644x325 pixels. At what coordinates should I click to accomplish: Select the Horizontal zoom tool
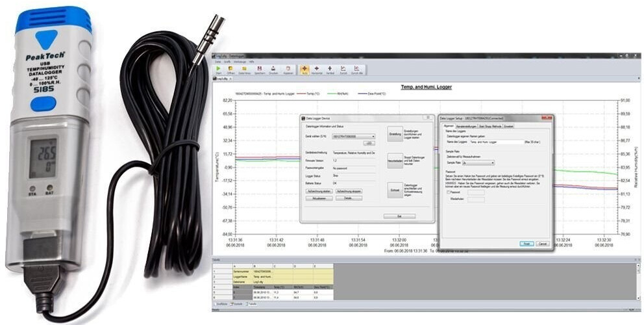point(317,69)
